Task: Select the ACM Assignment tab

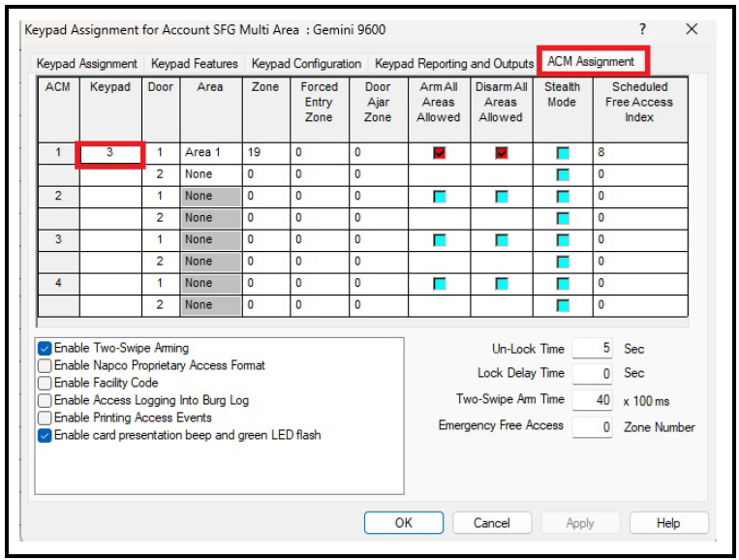Action: (591, 62)
